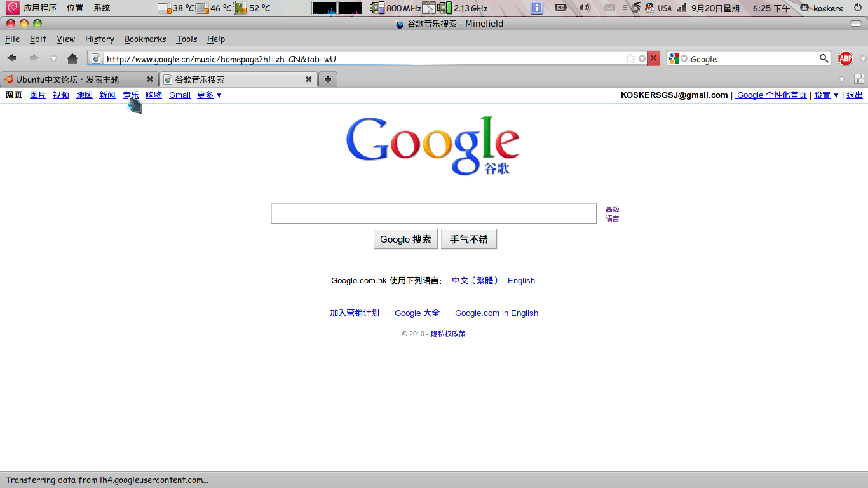Open the 语言 language tools link
This screenshot has width=868, height=488.
(x=612, y=219)
